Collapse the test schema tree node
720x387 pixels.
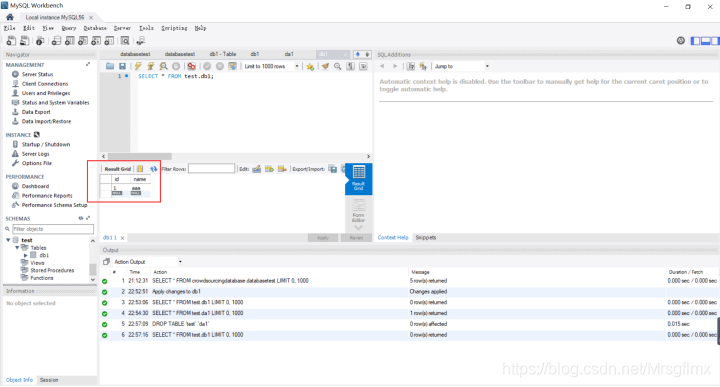click(x=8, y=240)
